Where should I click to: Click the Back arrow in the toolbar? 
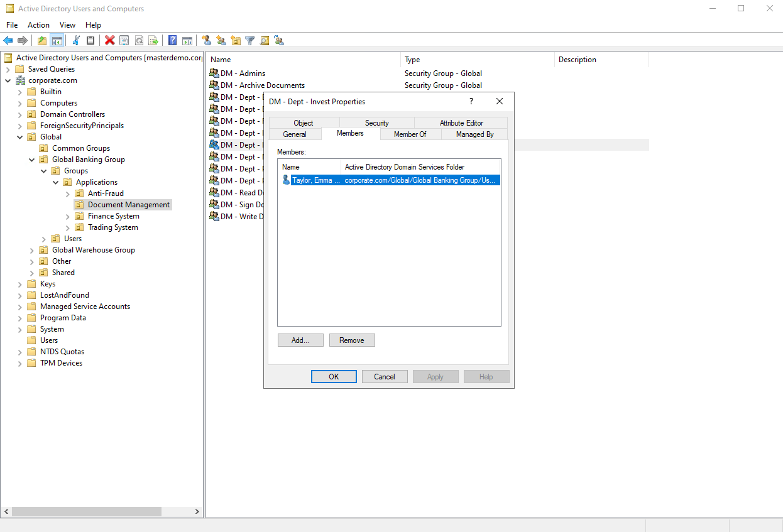tap(8, 41)
